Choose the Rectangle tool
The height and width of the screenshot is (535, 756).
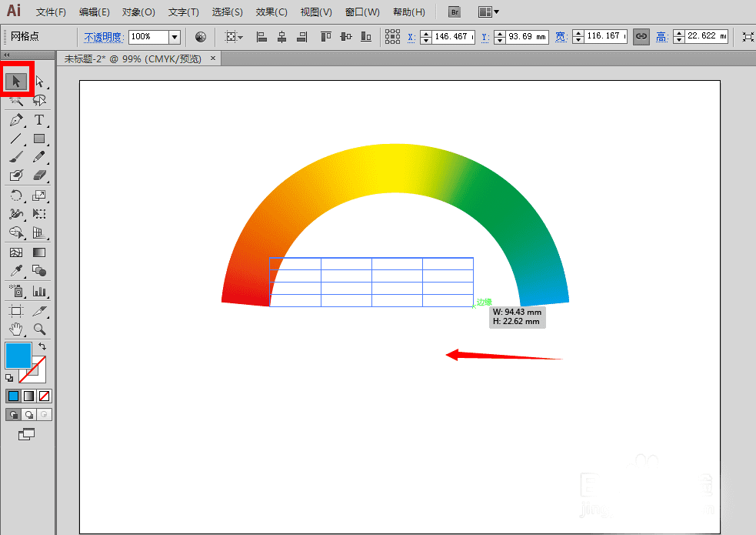pos(39,139)
